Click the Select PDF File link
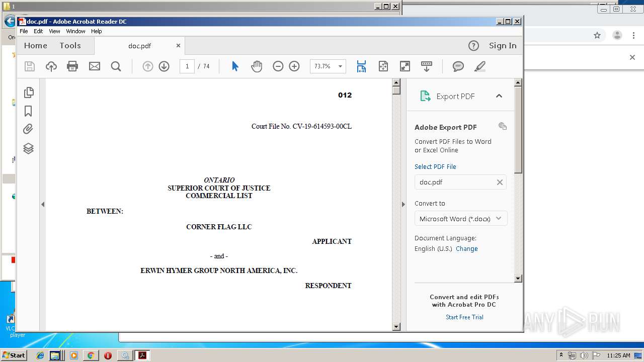Viewport: 644px width, 362px height. 435,166
